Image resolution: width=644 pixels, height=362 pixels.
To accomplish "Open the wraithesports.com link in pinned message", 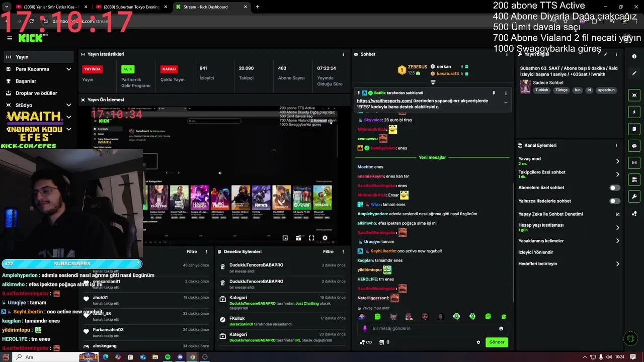I will click(384, 101).
